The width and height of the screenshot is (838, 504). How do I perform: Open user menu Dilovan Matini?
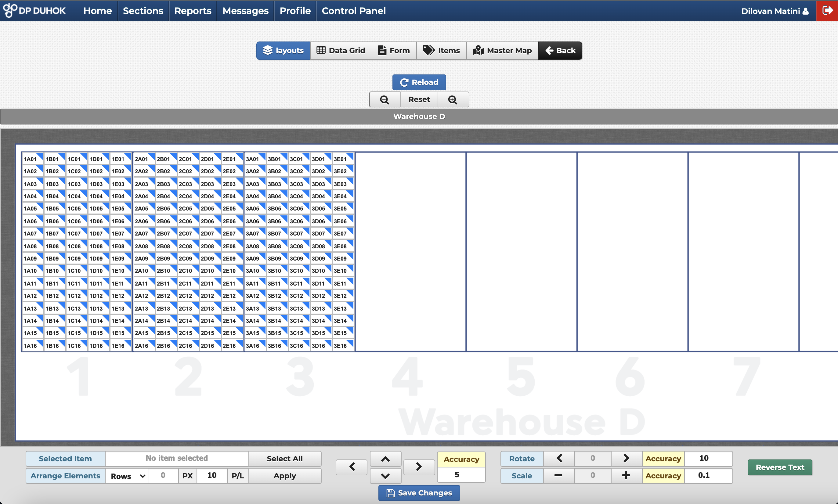coord(775,11)
